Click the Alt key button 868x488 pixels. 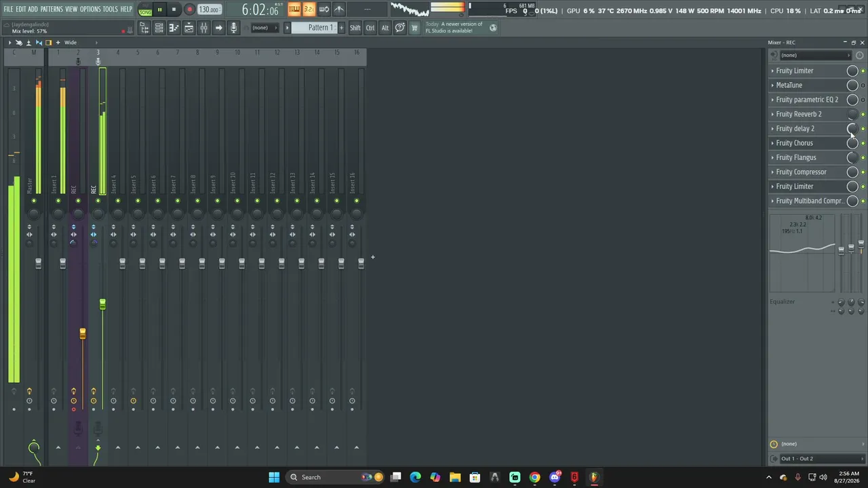pos(385,28)
